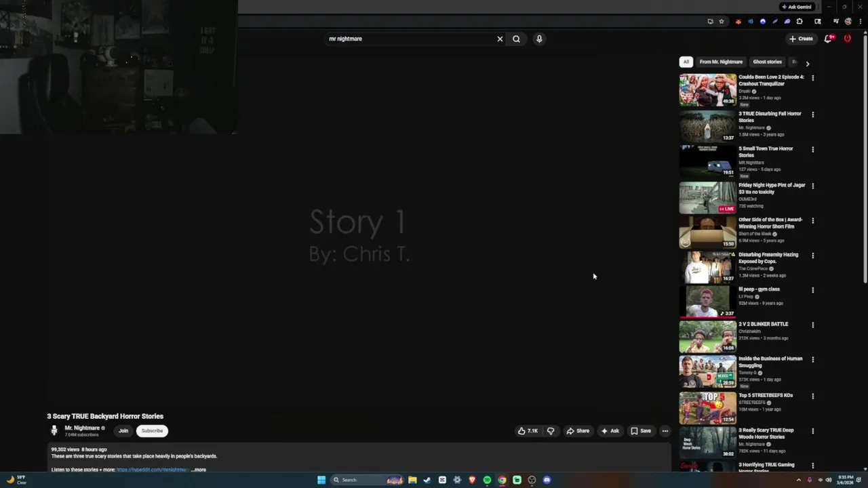The width and height of the screenshot is (868, 488).
Task: Select the All filter chip
Action: click(686, 62)
